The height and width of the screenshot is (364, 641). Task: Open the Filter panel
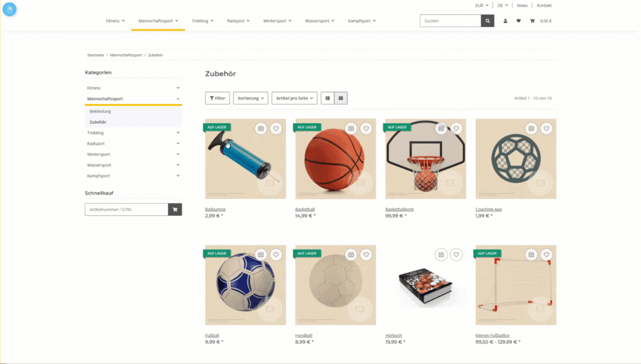click(217, 98)
